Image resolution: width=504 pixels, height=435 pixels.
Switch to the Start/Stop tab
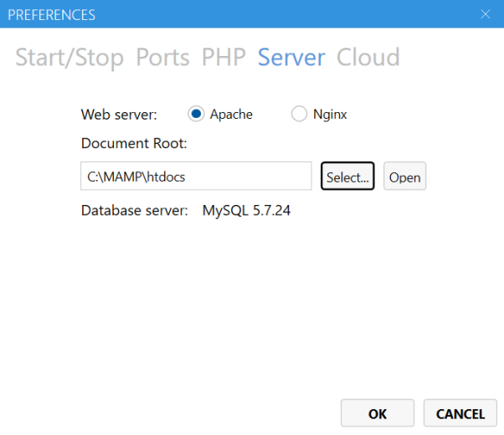(x=69, y=58)
